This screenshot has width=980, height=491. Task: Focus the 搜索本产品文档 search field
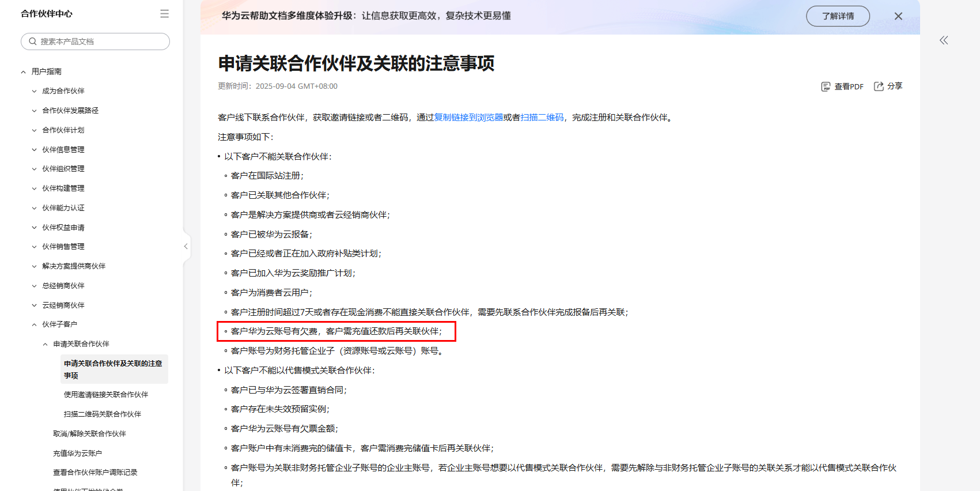[96, 41]
